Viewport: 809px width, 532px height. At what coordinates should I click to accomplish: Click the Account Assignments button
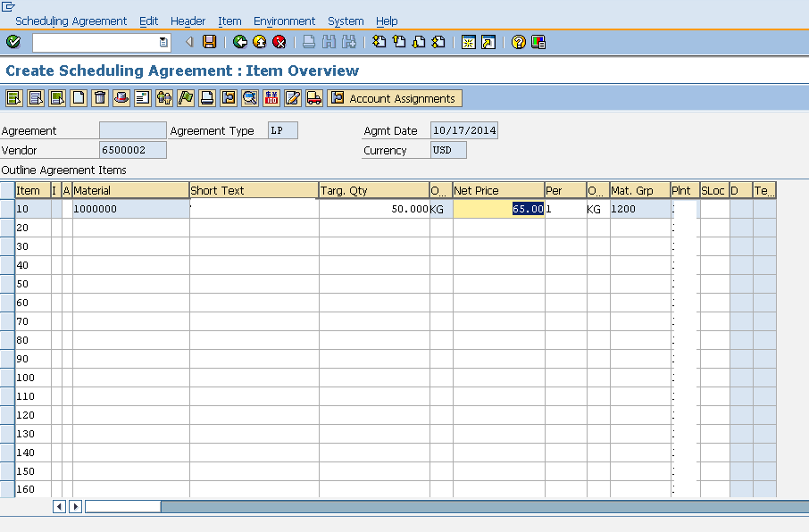pos(395,98)
